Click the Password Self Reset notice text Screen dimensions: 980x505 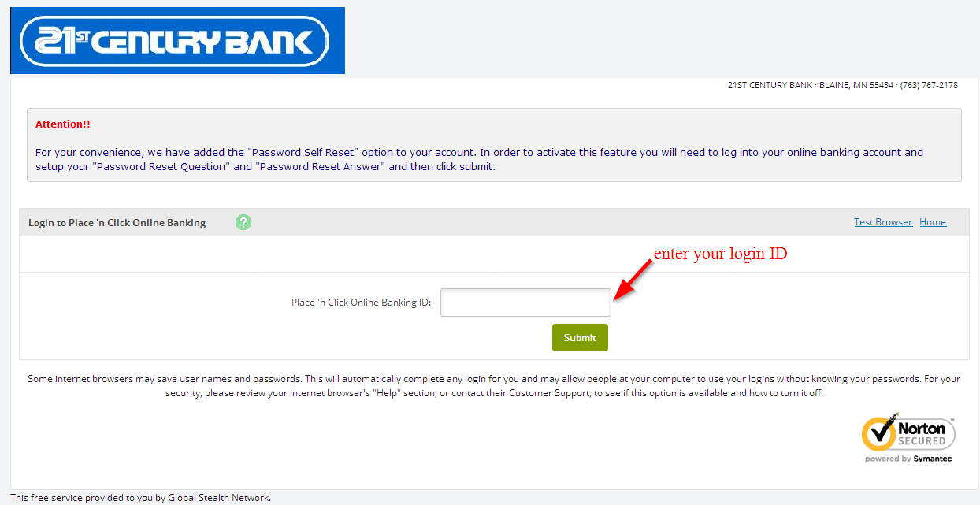point(479,159)
